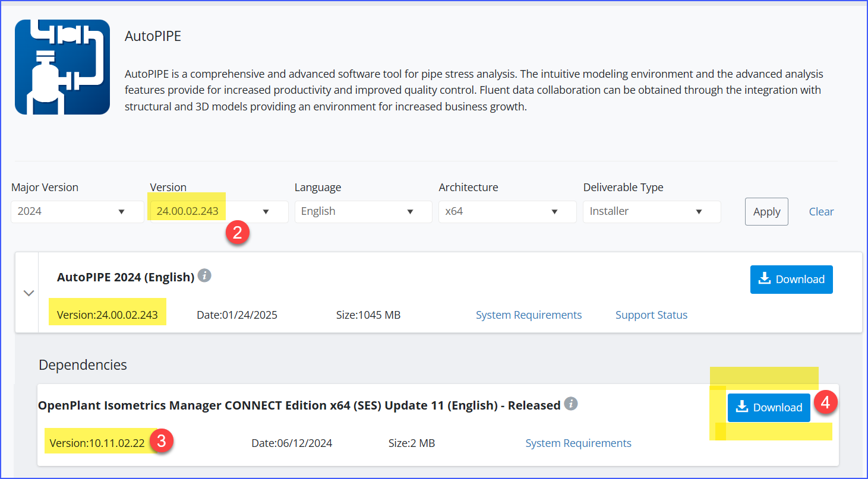The width and height of the screenshot is (868, 479).
Task: Click the Version:10.11.02.22 text
Action: [x=96, y=443]
